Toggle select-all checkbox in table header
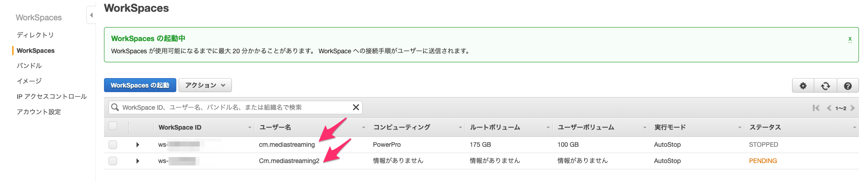 [x=113, y=126]
